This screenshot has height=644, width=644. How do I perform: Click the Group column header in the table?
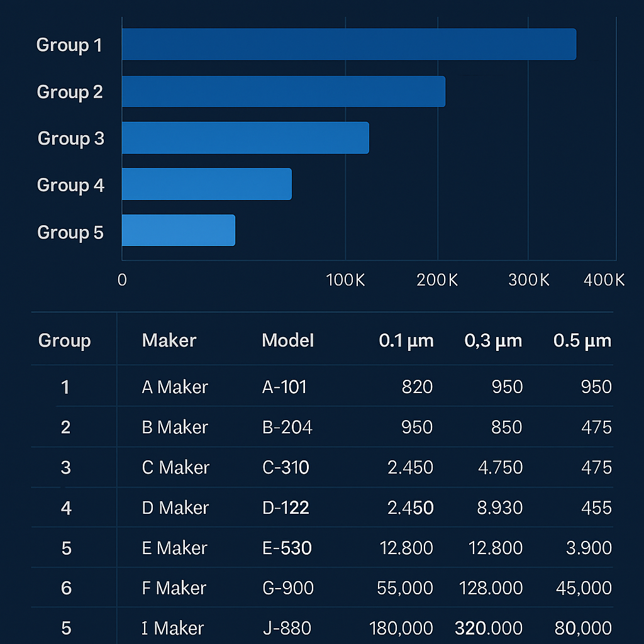65,341
